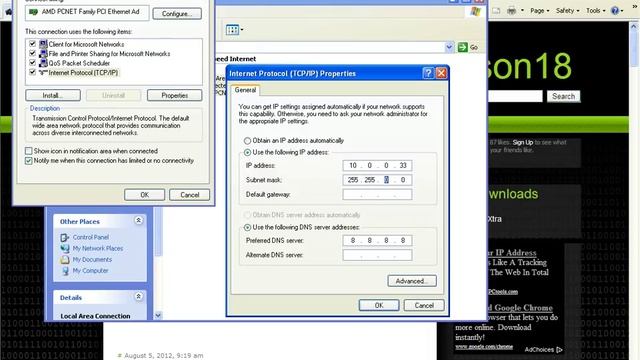Click Local Area Connection text in Details
Image resolution: width=640 pixels, height=360 pixels.
95,316
